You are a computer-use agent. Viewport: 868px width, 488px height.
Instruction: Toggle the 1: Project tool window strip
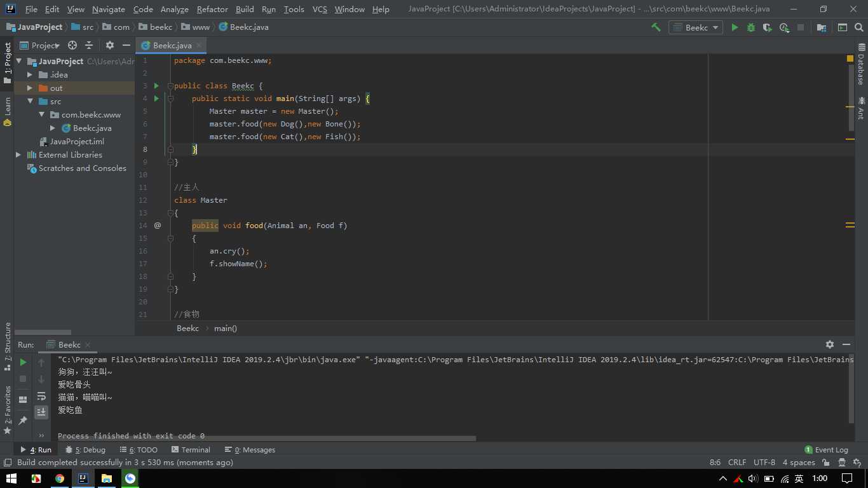coord(7,63)
